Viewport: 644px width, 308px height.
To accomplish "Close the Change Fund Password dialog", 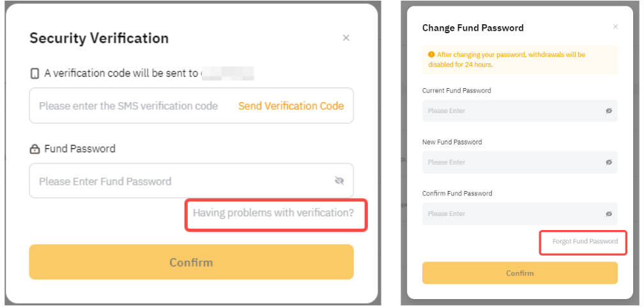I will [615, 27].
